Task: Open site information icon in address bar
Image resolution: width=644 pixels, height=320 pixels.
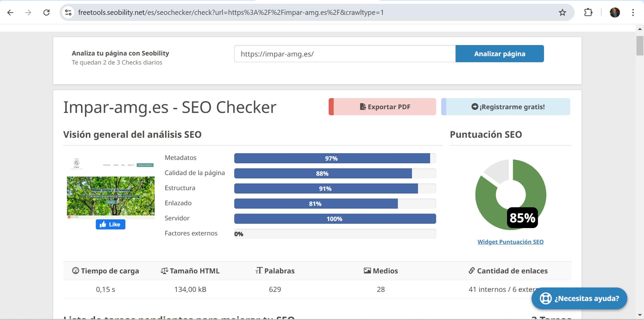Action: [x=68, y=13]
